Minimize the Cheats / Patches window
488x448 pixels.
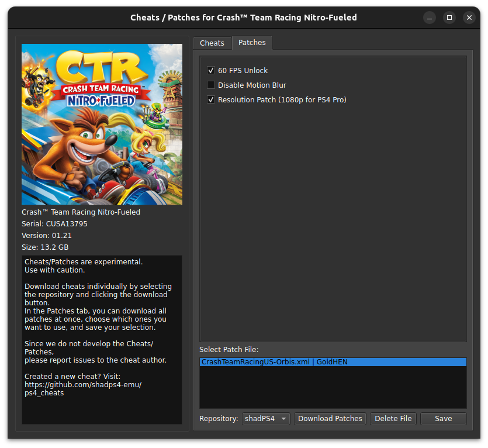coord(430,18)
